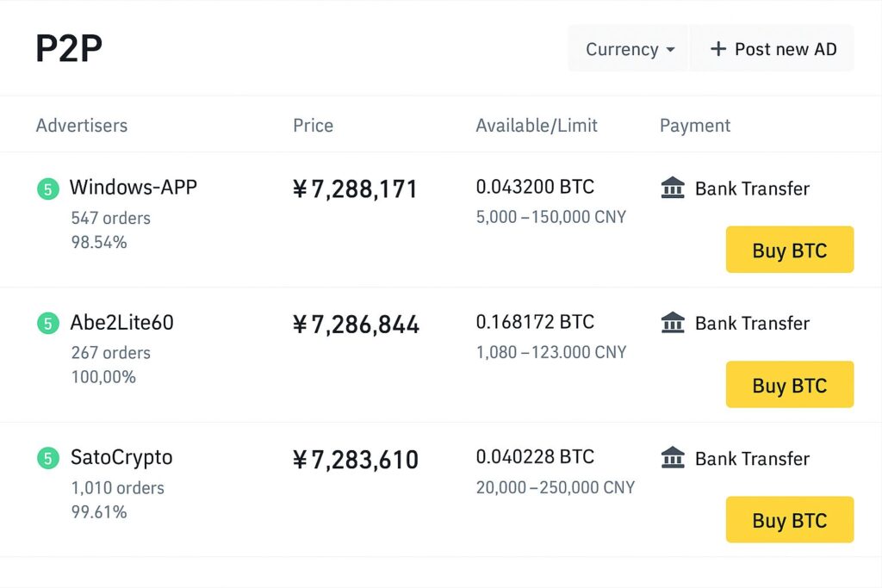Screen dimensions: 882x588
Task: Open the Windows-APP advertiser profile
Action: pyautogui.click(x=134, y=187)
